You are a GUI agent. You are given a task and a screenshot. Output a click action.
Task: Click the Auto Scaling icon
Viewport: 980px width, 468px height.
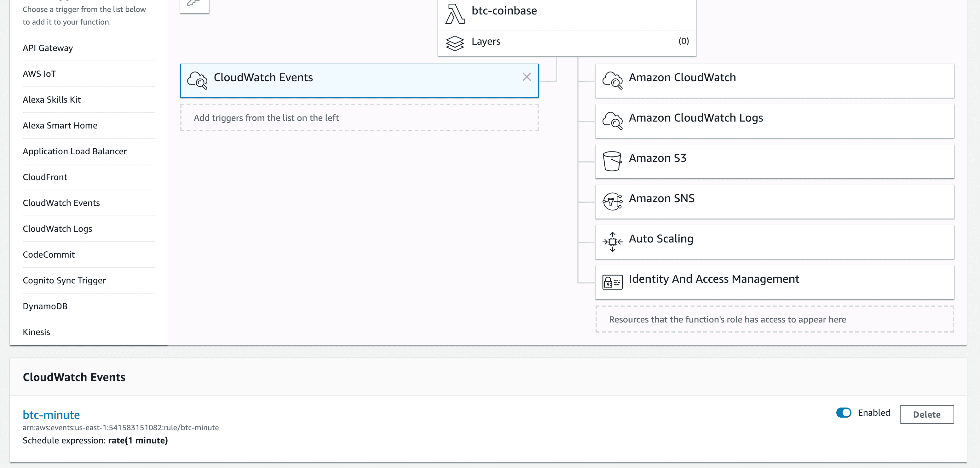[612, 242]
